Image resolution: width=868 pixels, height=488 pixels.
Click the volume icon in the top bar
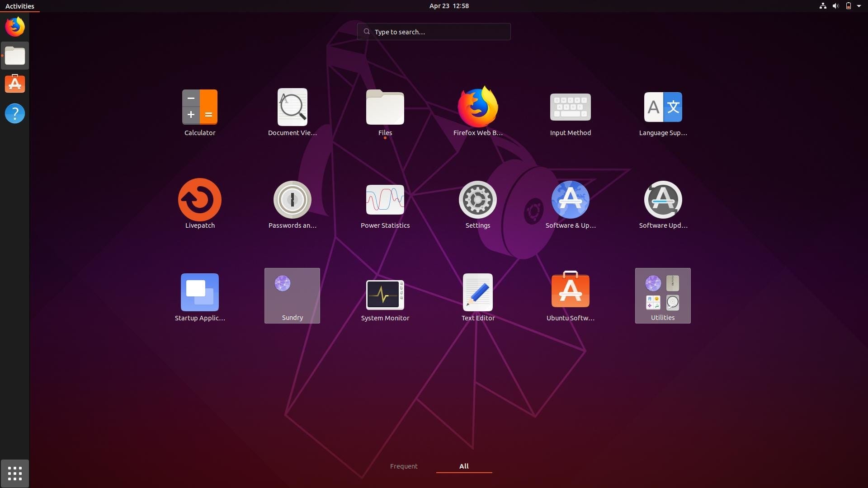pyautogui.click(x=835, y=6)
